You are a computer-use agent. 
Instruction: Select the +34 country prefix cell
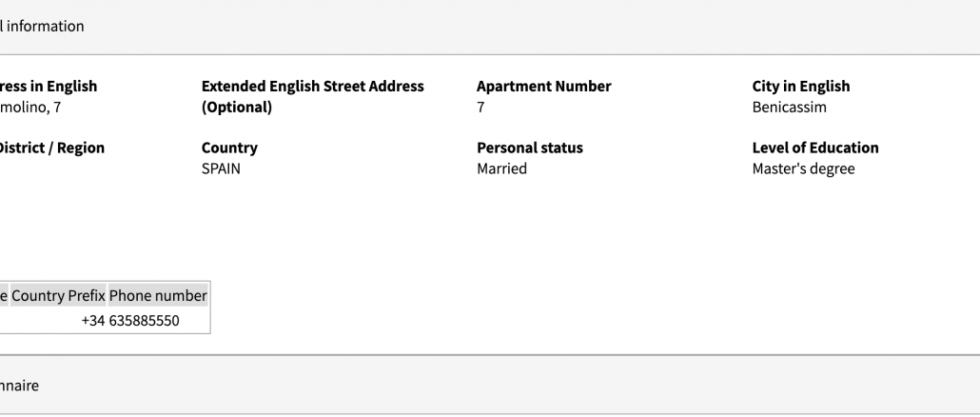[x=92, y=321]
